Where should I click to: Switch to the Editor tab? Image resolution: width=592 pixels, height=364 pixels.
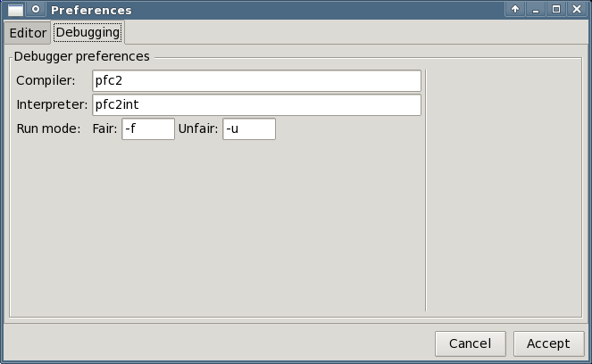(28, 33)
